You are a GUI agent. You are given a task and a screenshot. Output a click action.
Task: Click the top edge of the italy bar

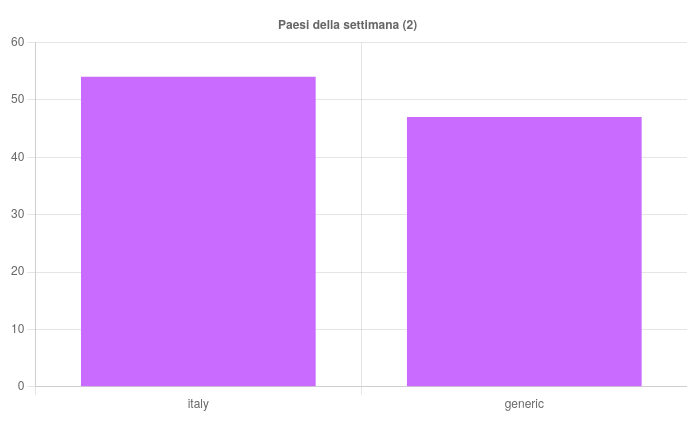(198, 77)
